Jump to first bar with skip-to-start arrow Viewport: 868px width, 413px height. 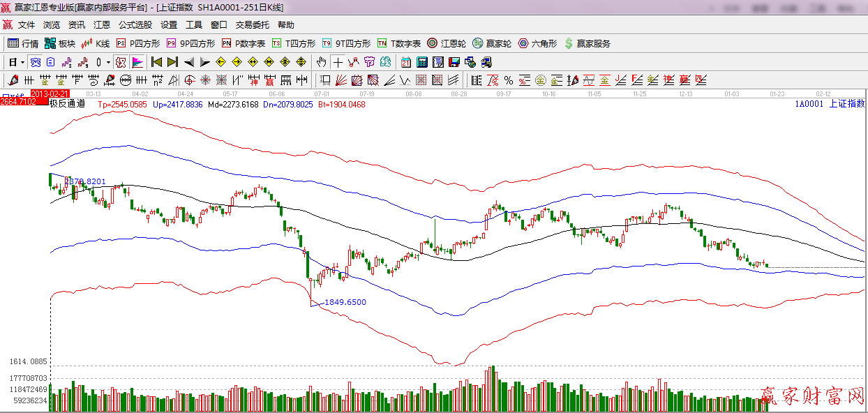tap(156, 62)
